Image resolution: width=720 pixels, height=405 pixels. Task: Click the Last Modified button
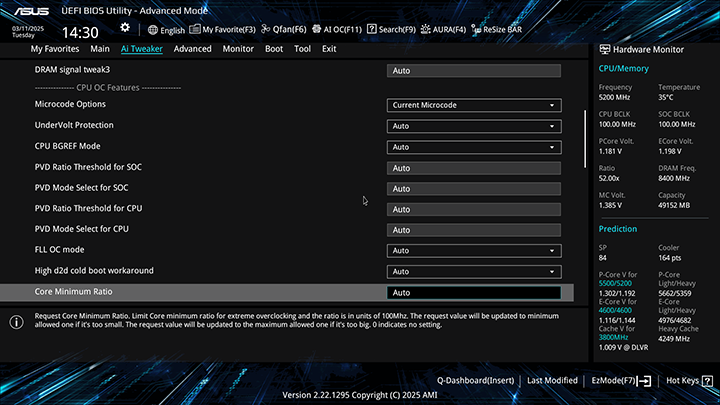[552, 381]
